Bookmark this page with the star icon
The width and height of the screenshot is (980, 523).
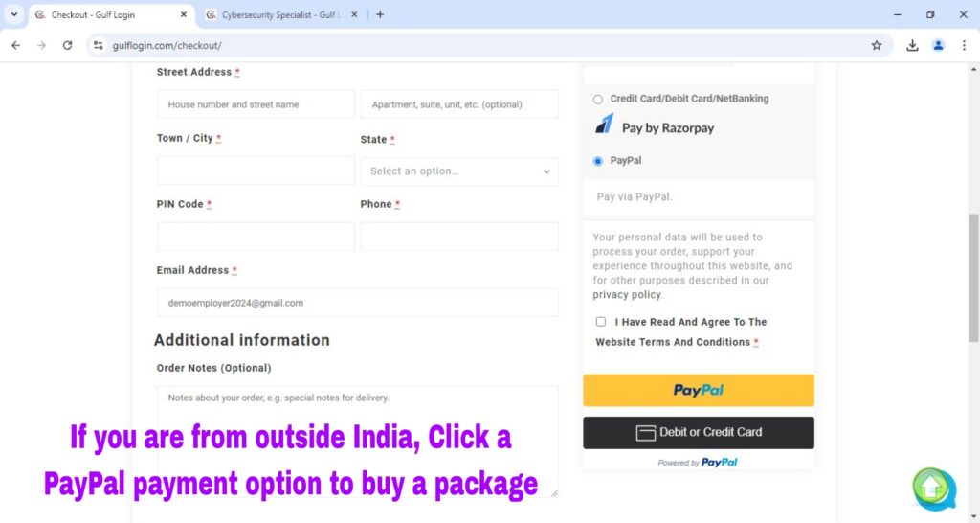point(876,45)
